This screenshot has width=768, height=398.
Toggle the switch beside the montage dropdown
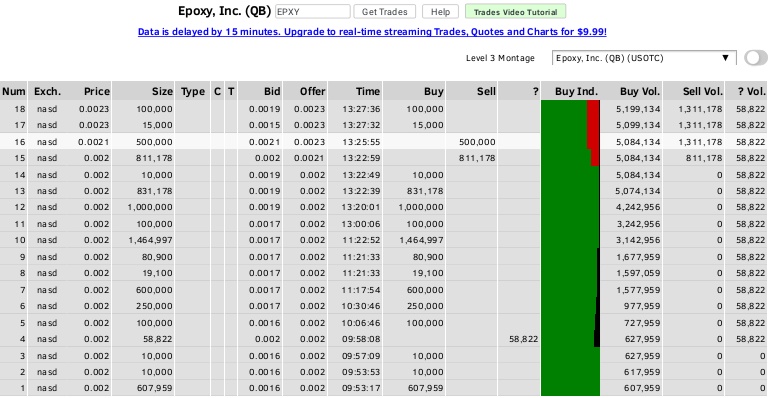point(756,58)
